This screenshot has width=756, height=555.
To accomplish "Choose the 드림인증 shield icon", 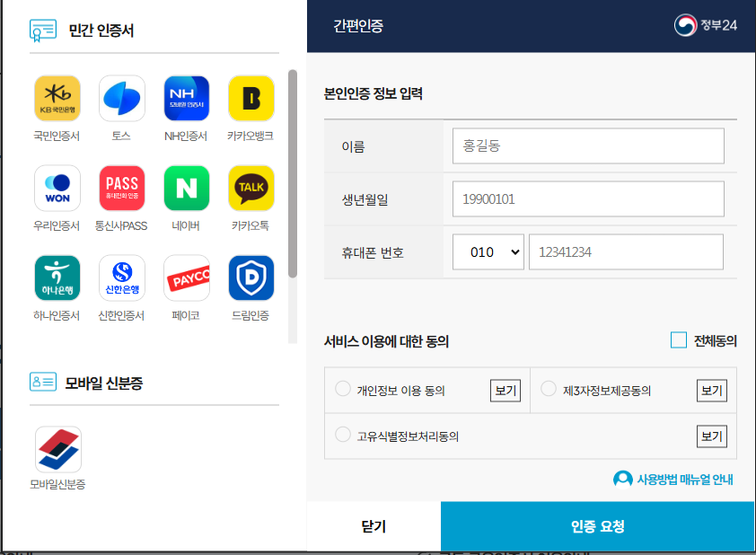I will [x=251, y=278].
